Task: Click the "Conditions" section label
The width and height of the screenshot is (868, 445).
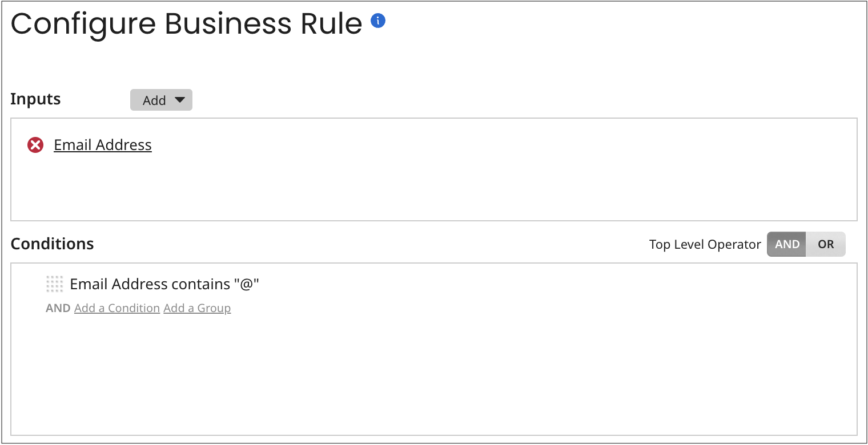Action: tap(52, 244)
